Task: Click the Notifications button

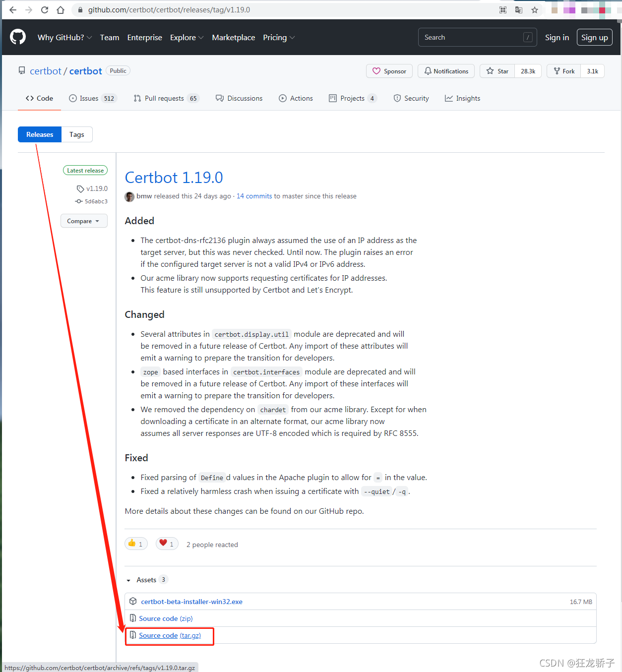Action: click(446, 71)
